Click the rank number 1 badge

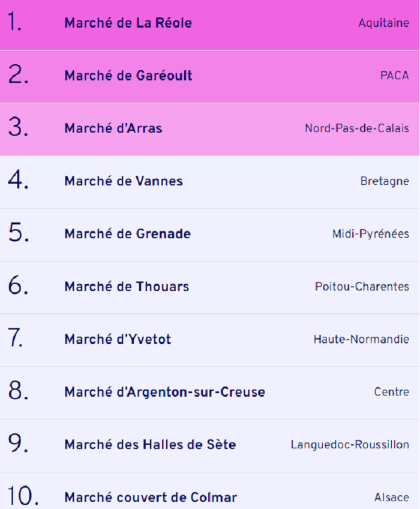tap(15, 22)
